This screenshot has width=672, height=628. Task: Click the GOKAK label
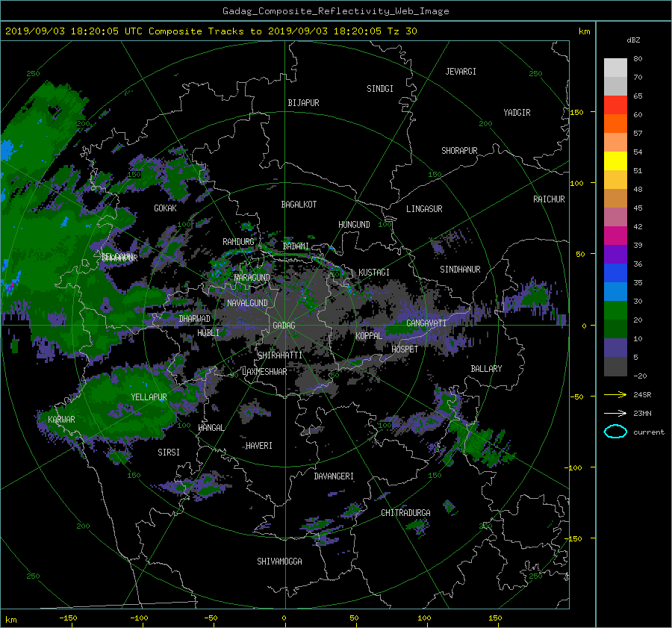pos(165,208)
